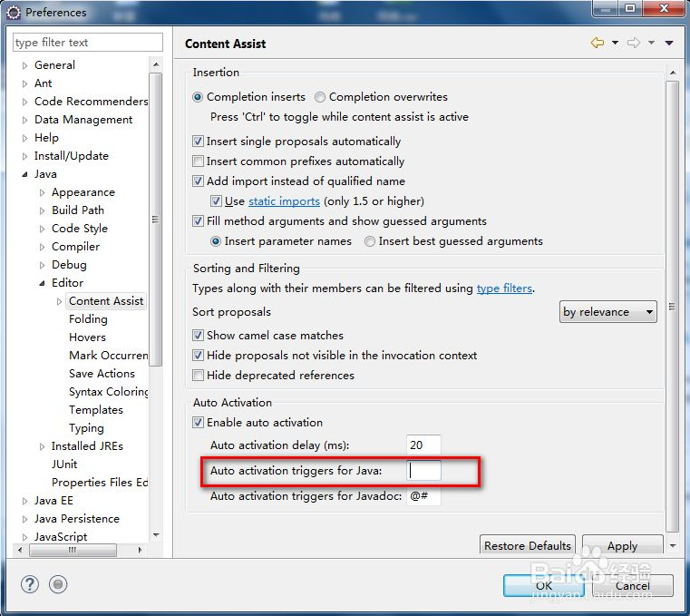Image resolution: width=690 pixels, height=616 pixels.
Task: Select Insert parameter names option
Action: tap(216, 241)
